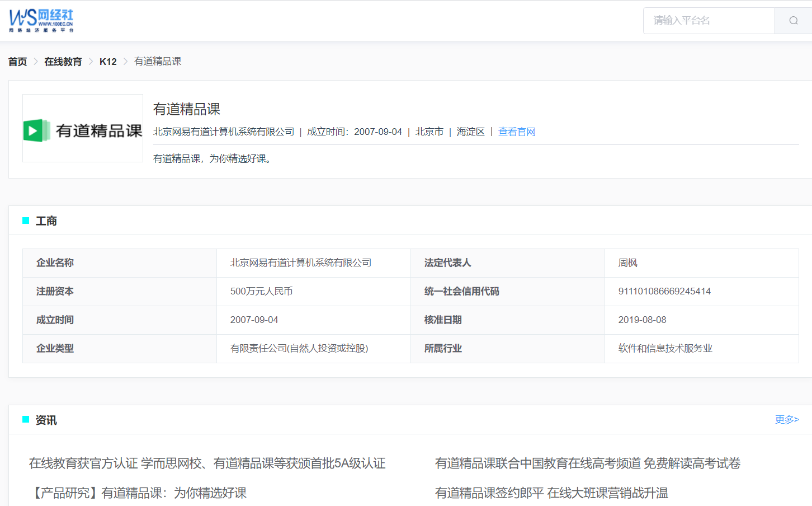Select 法定代表人 label cell
812x506 pixels.
(x=508, y=263)
